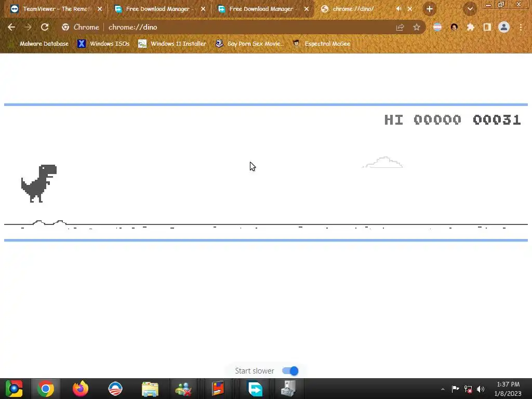Expand the tab search dropdown arrow
Screen dimensions: 532x399
click(x=470, y=9)
